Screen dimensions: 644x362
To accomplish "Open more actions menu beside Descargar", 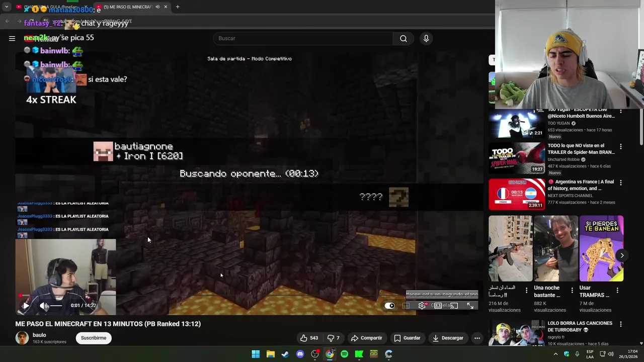I will [477, 338].
